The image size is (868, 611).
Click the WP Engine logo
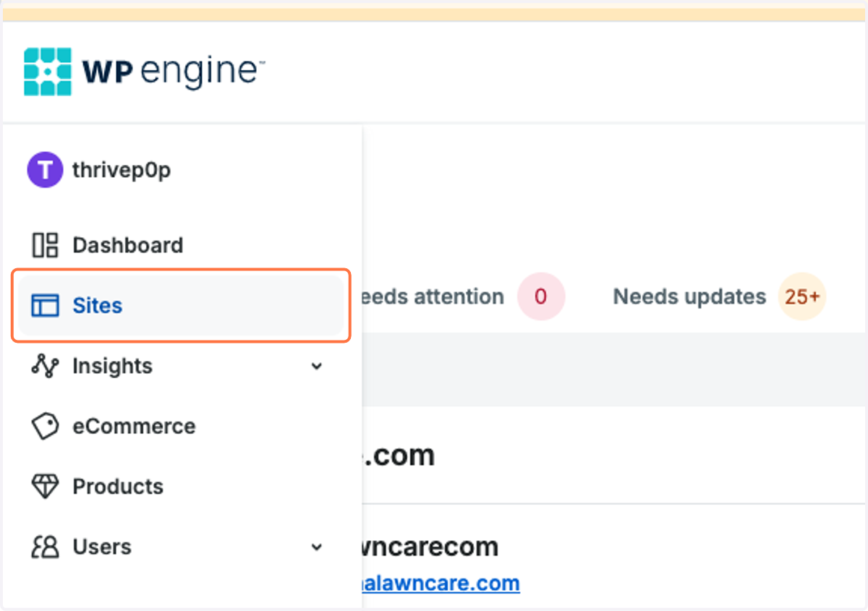[144, 72]
